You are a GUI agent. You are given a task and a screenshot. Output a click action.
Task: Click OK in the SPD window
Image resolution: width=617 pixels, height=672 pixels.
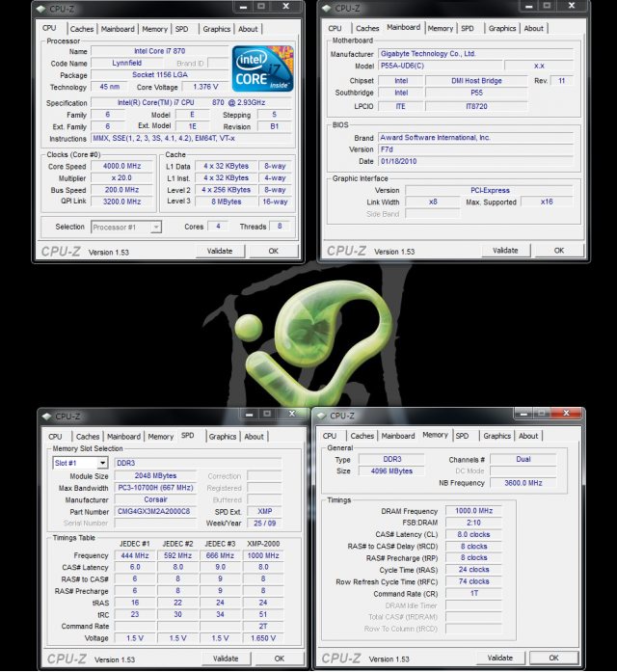(x=280, y=659)
